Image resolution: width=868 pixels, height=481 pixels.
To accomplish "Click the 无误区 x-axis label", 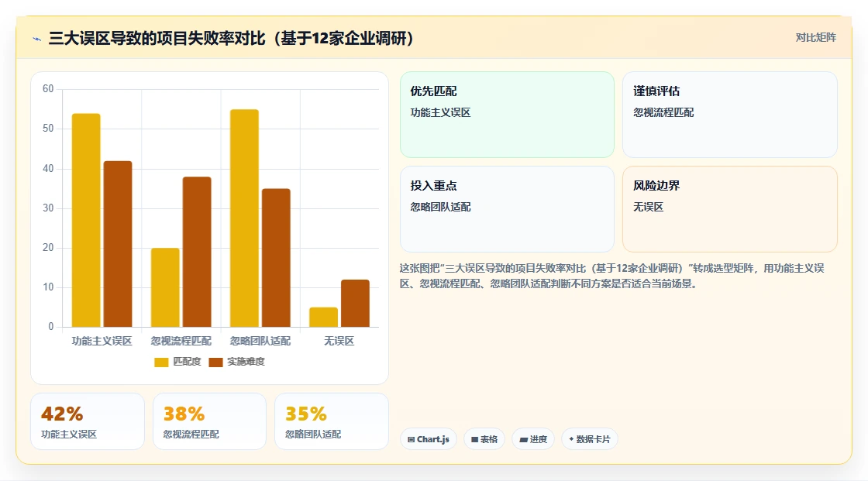I will coord(339,341).
